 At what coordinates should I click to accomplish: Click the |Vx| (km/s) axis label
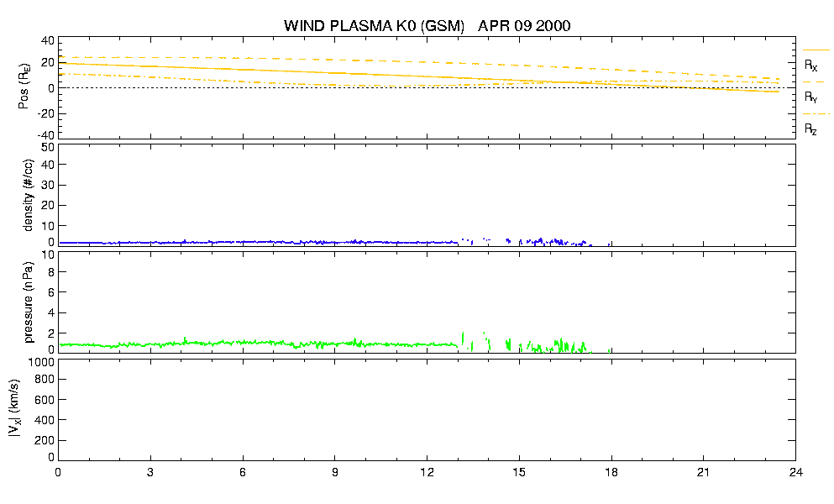point(15,408)
